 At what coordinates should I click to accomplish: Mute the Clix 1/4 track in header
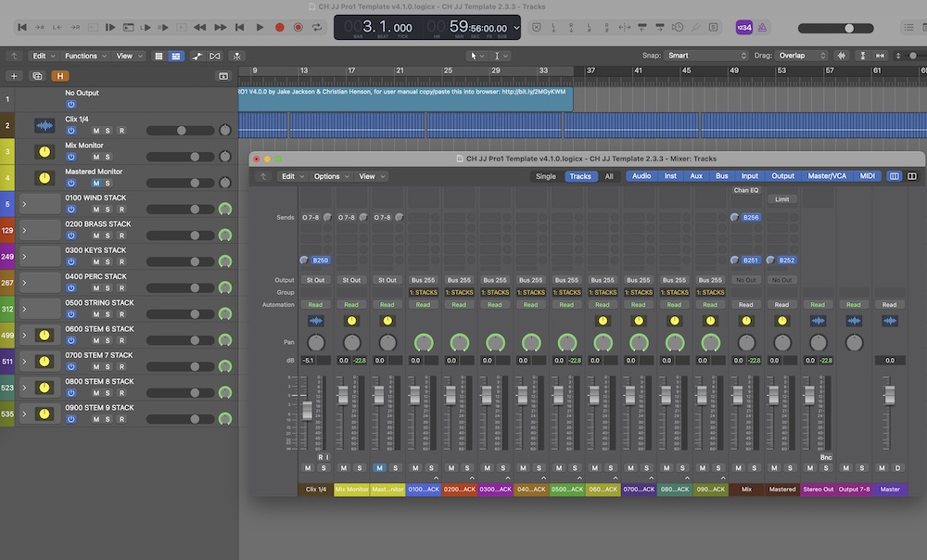95,131
